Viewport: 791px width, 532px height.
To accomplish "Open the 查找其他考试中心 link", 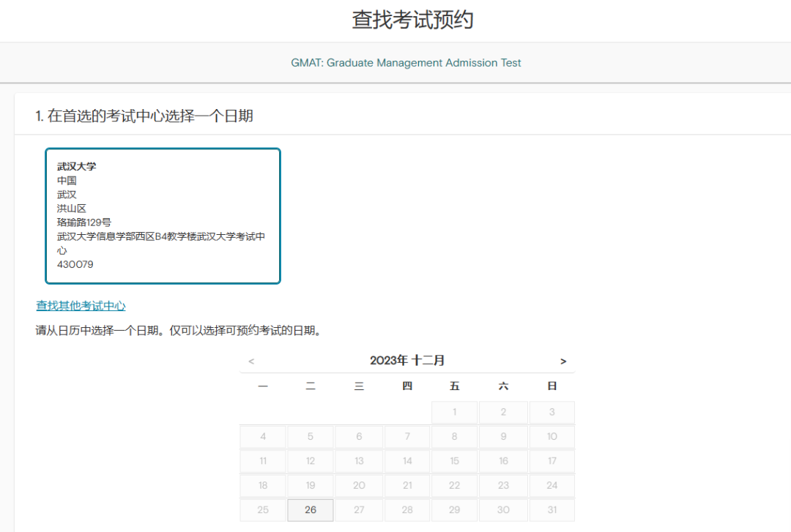I will click(x=81, y=306).
